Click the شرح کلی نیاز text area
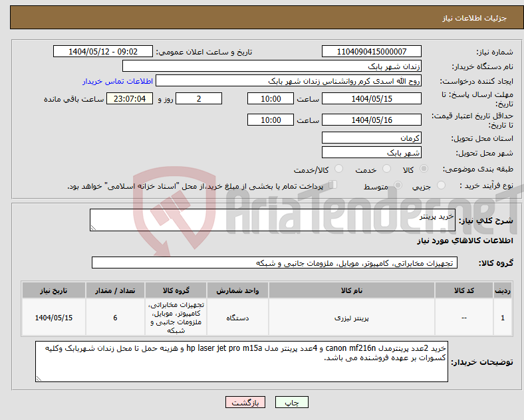524x420 pixels. [x=273, y=220]
